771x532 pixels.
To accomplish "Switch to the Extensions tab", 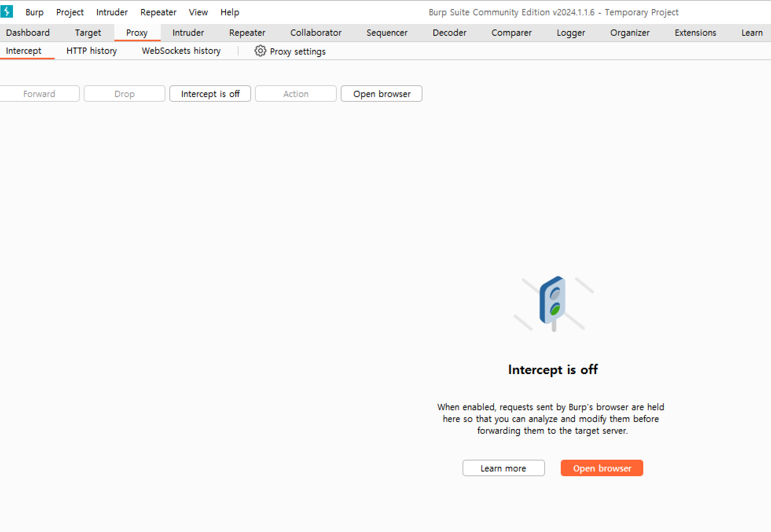I will 695,33.
